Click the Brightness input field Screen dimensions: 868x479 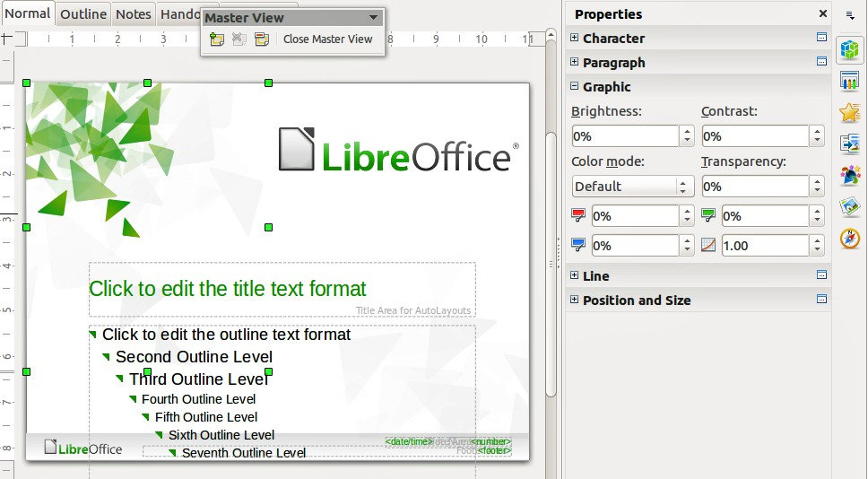click(625, 136)
